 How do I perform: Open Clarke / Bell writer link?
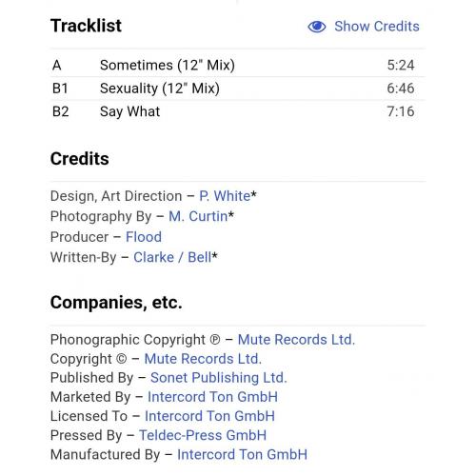(x=172, y=257)
